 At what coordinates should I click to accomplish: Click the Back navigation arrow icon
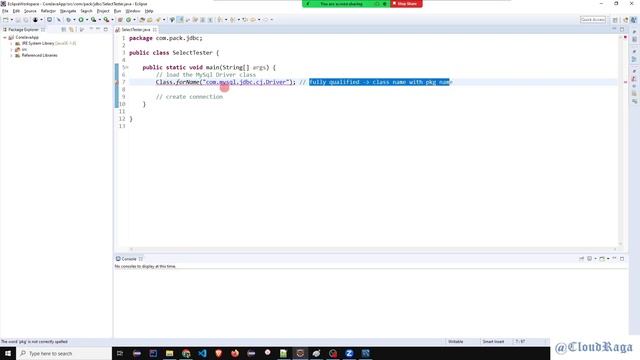pyautogui.click(x=253, y=20)
